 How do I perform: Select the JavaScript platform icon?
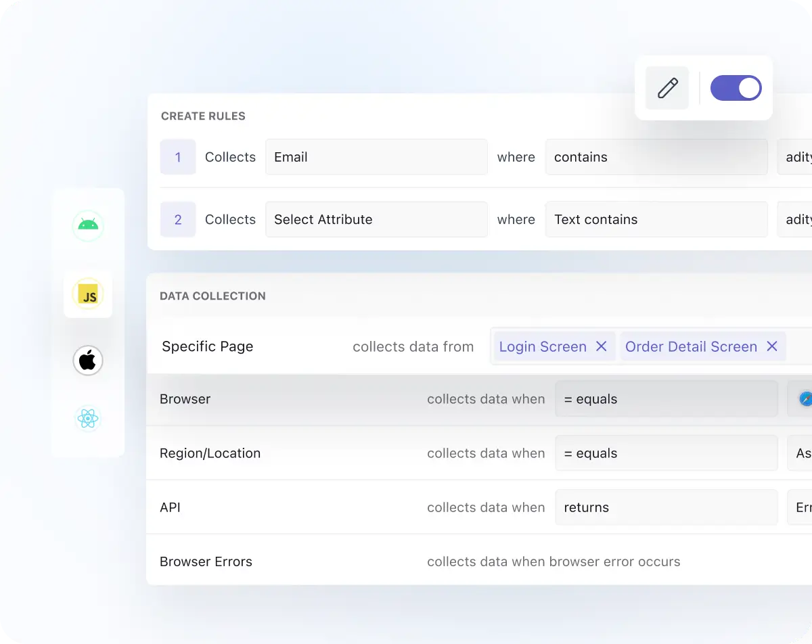88,294
